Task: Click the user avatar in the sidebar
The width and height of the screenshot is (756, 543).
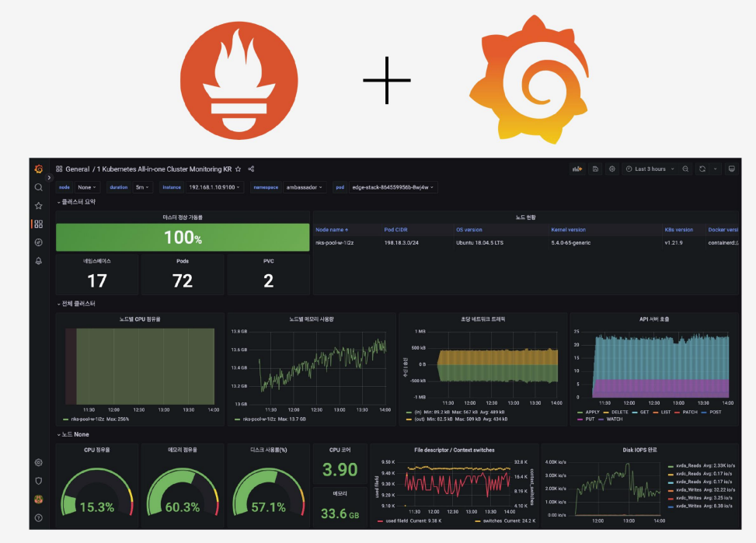Action: point(39,499)
